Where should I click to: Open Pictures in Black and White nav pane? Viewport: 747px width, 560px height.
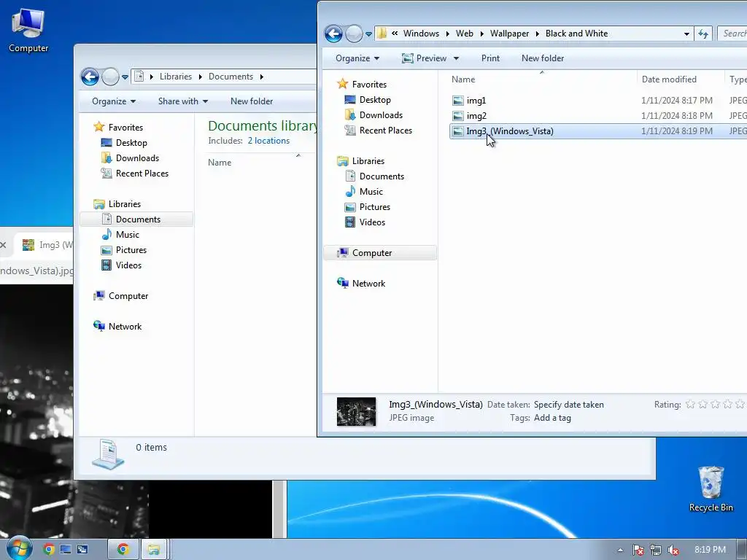pyautogui.click(x=375, y=206)
